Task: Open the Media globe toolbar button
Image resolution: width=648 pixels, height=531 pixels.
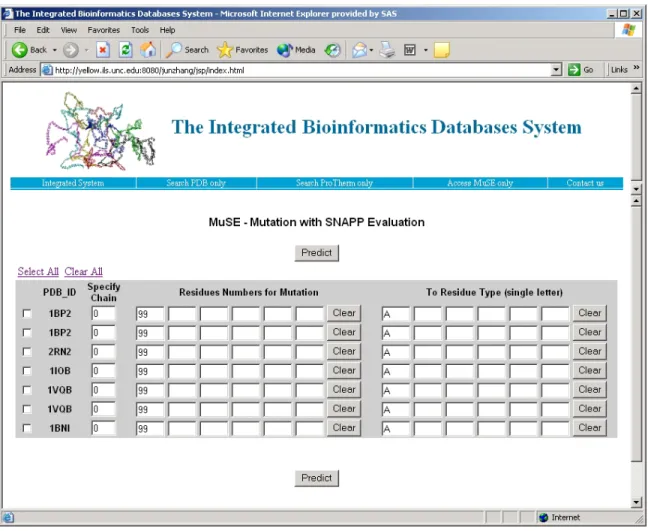Action: 296,50
